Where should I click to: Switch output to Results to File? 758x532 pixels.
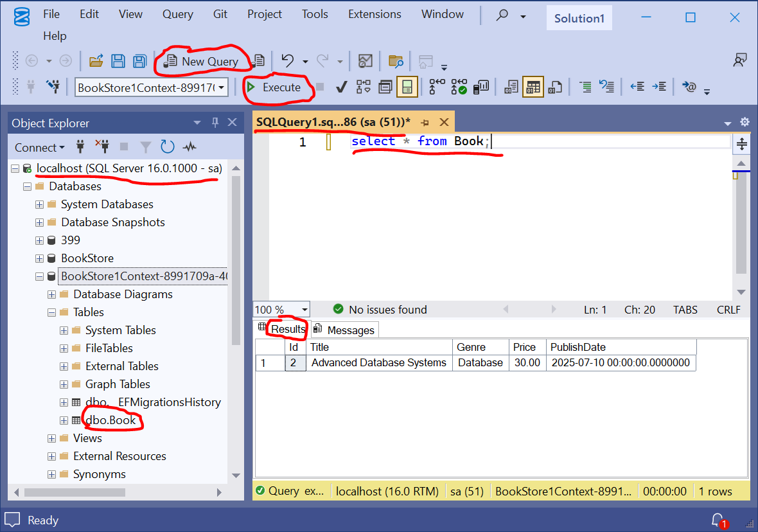tap(555, 87)
